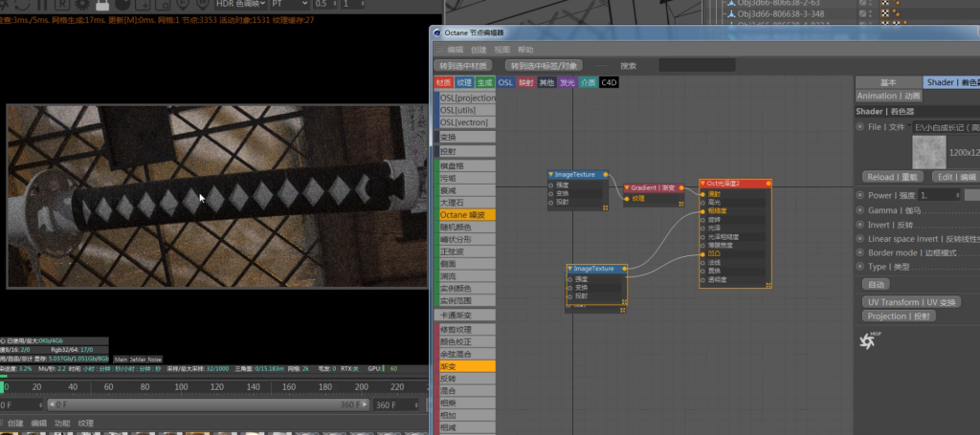
Task: Collapse the Oct光泽度2 node triangle
Action: click(x=702, y=184)
